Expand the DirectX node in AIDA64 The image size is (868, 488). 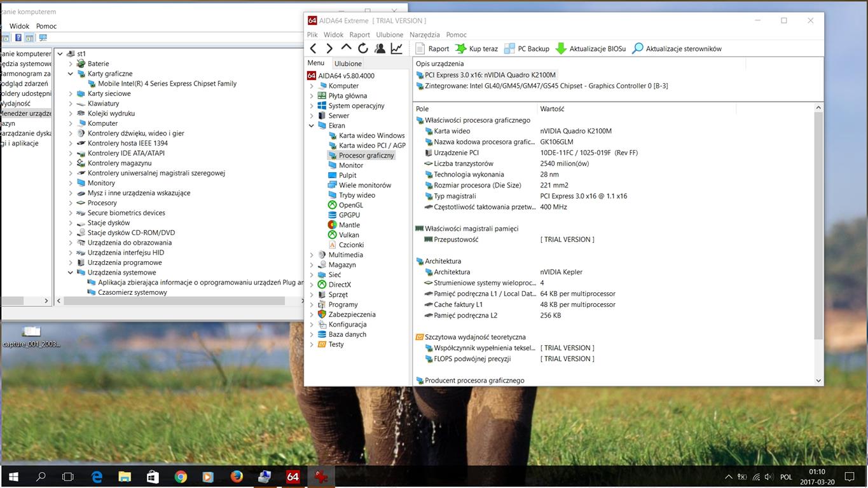click(x=312, y=285)
